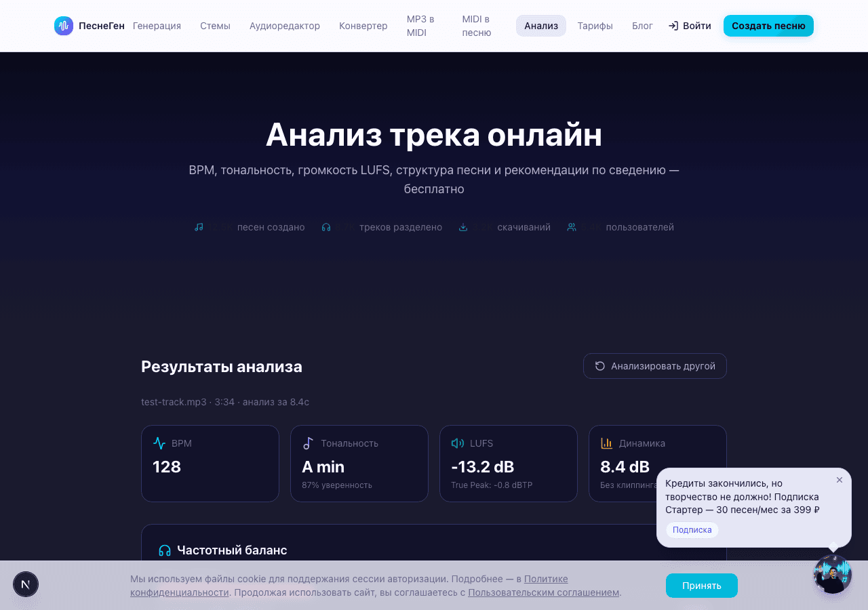Click the note icon on the Тональность card

tap(308, 443)
